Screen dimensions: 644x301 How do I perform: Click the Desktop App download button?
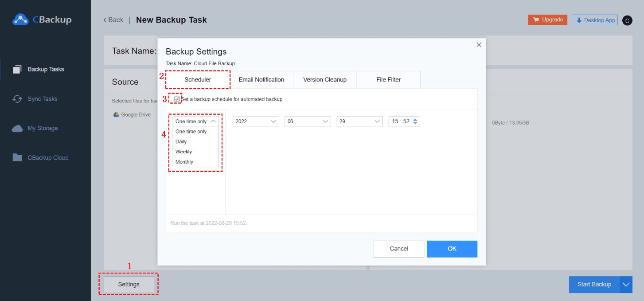click(x=595, y=20)
